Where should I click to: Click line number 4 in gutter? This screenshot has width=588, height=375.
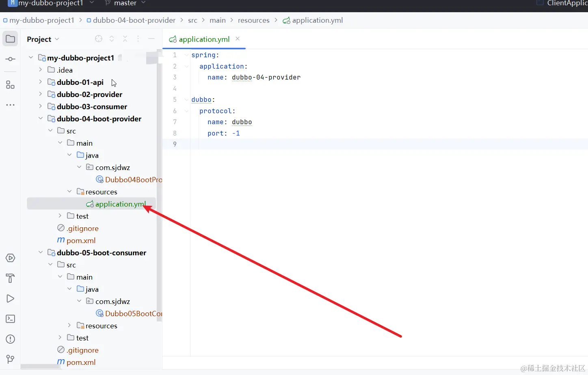tap(175, 88)
